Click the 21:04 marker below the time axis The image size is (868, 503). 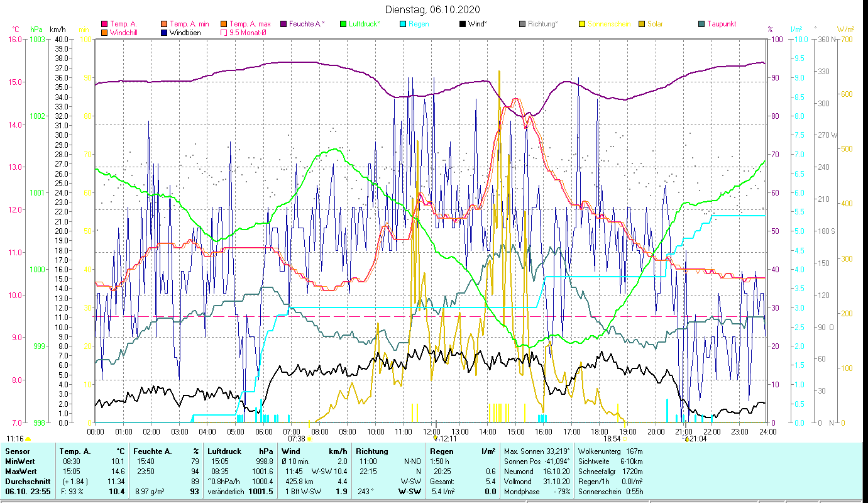(x=695, y=438)
